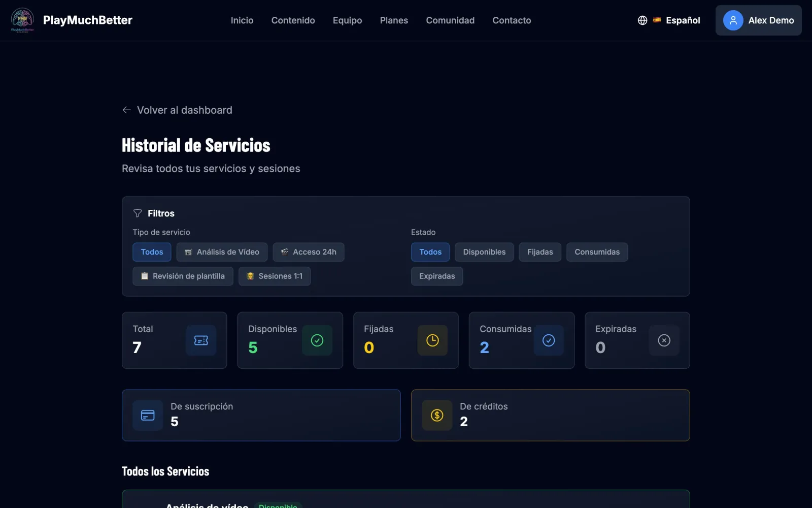Show only Consumidas status

[597, 252]
